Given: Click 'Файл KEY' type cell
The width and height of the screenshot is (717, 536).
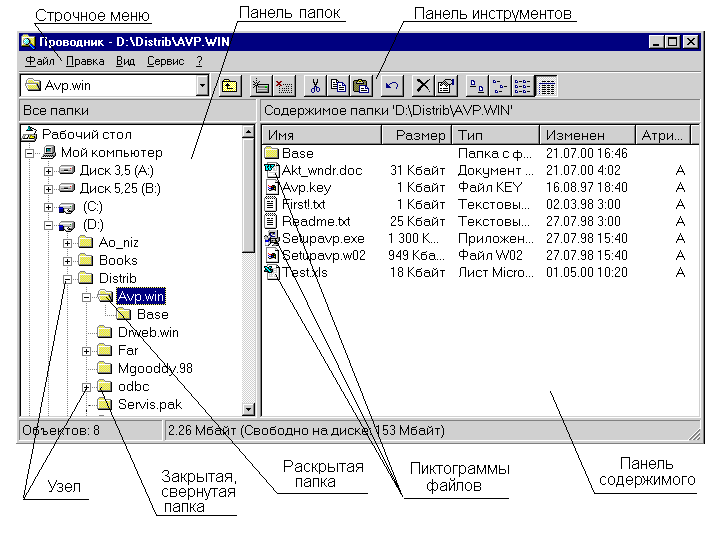Looking at the screenshot, I should 490,187.
